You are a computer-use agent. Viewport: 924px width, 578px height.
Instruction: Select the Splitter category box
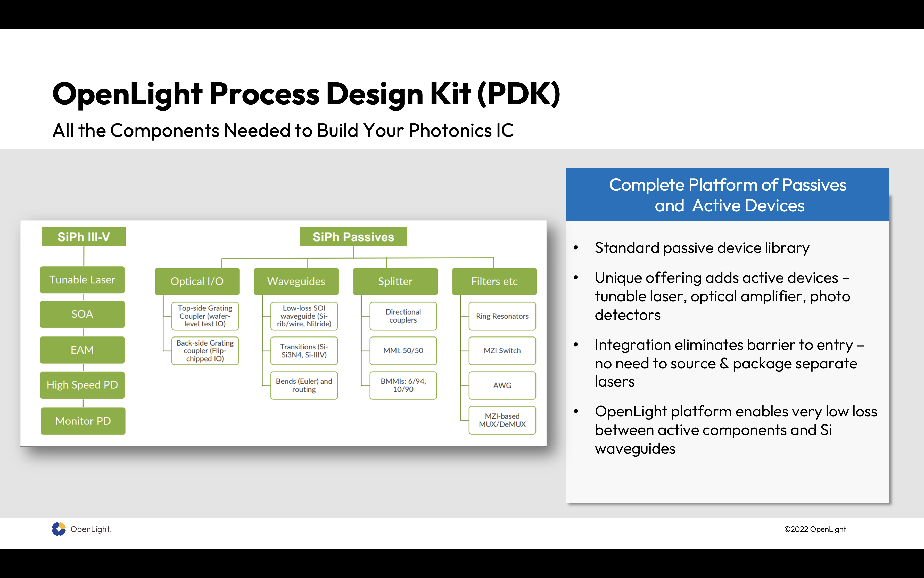pyautogui.click(x=395, y=281)
